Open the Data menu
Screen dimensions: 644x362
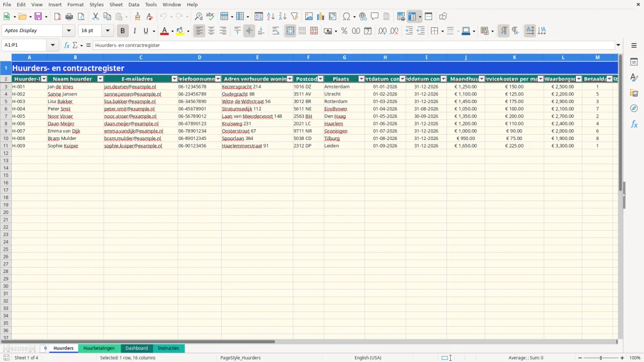134,4
